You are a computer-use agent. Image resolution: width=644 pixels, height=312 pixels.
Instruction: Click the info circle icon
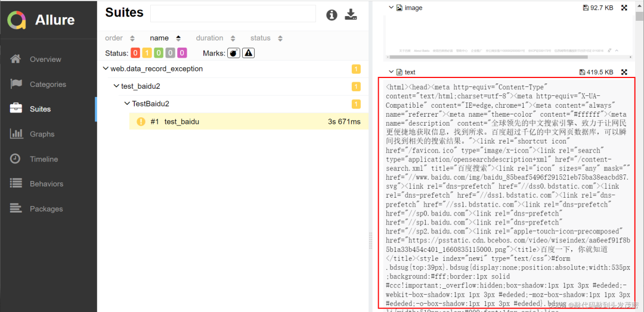tap(332, 15)
